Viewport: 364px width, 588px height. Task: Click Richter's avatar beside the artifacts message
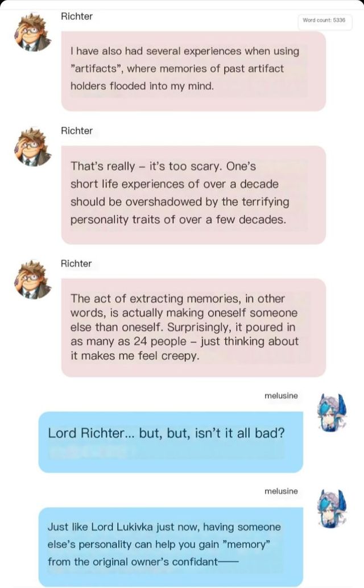(x=33, y=32)
